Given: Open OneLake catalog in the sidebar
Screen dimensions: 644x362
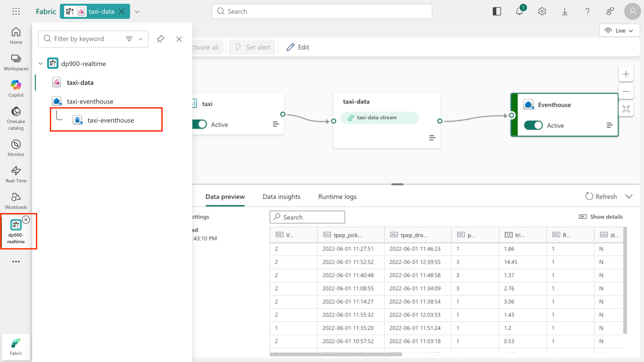Looking at the screenshot, I should click(x=16, y=119).
